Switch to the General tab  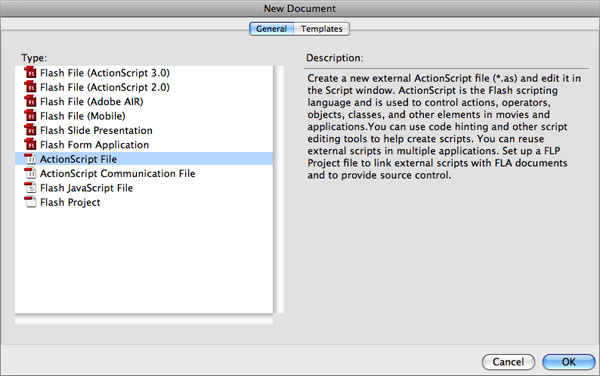pyautogui.click(x=271, y=29)
